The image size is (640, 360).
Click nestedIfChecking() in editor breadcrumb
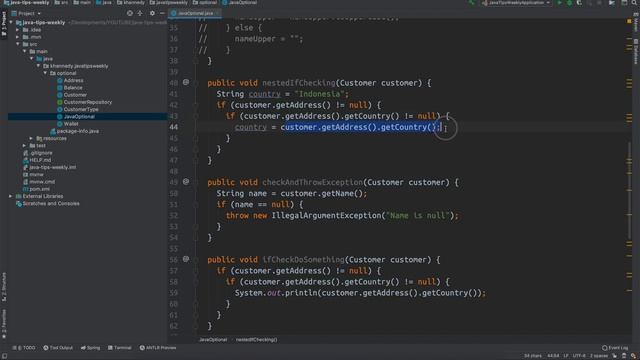[256, 340]
